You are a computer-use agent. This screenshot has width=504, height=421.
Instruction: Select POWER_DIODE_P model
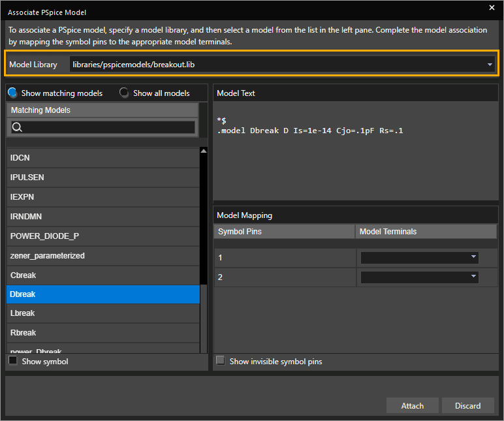103,236
